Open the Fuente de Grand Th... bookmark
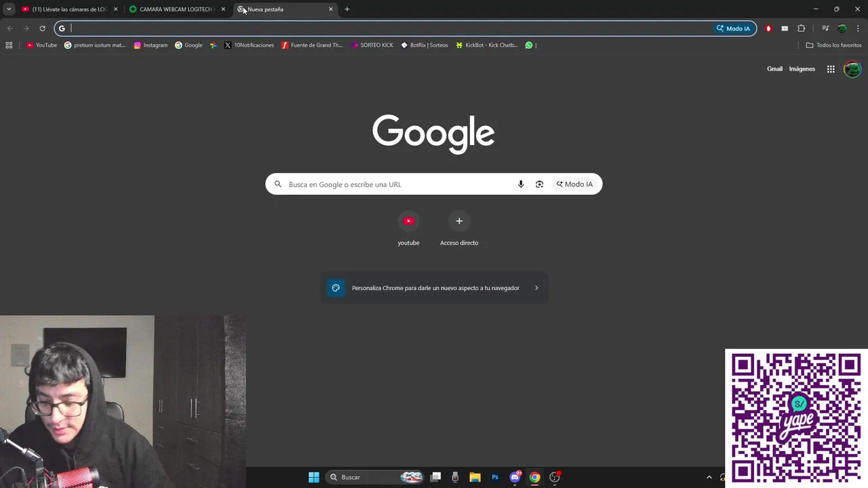 point(312,45)
